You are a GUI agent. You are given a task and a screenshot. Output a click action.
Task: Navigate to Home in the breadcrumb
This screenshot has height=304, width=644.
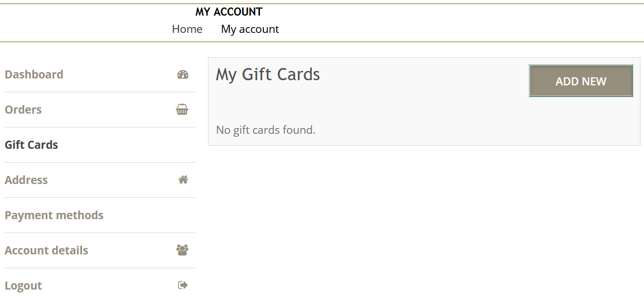(x=187, y=29)
